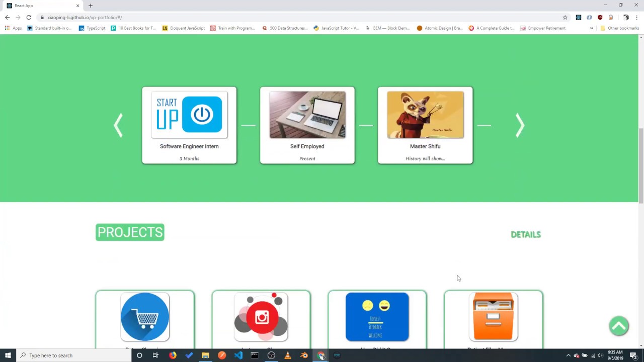Open the A Complete Guide bookmark
This screenshot has height=362, width=644.
(492, 28)
